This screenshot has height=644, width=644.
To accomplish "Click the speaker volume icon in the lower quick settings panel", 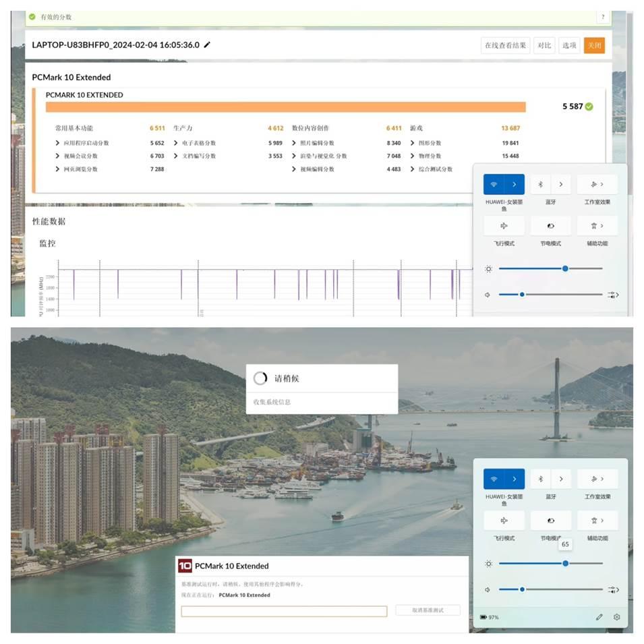I will click(488, 590).
